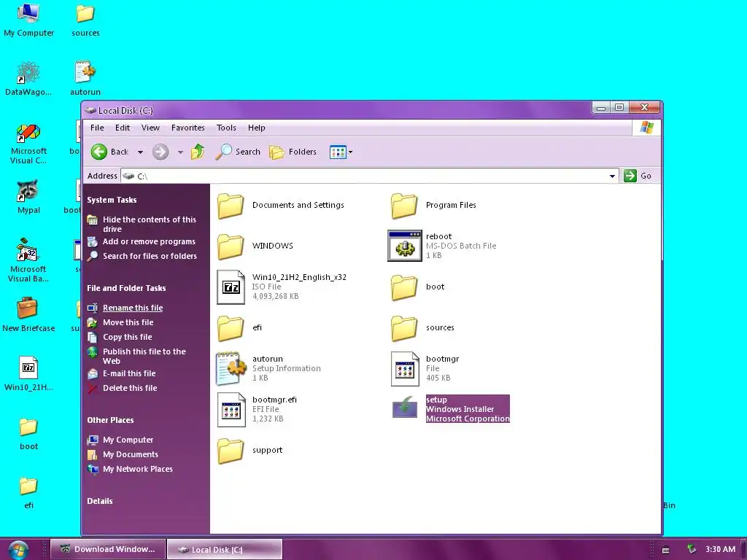The height and width of the screenshot is (560, 747).
Task: Click Rename this file link
Action: coord(133,308)
